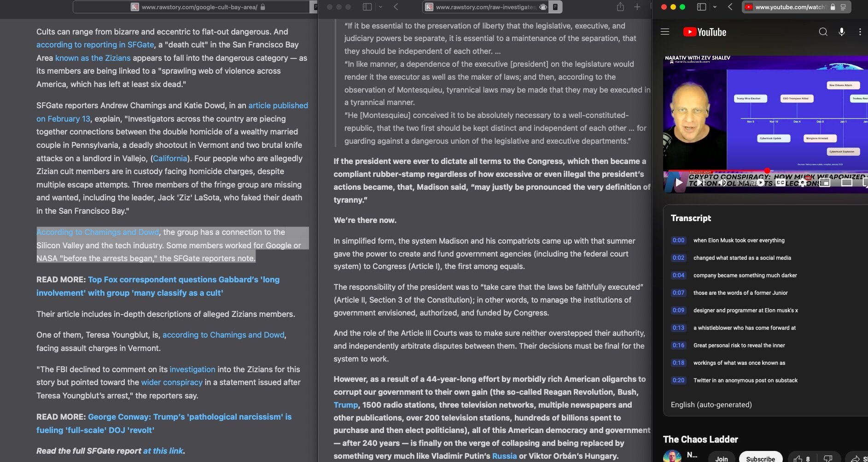The width and height of the screenshot is (868, 462).
Task: Enable theater mode in player
Action: click(x=846, y=182)
